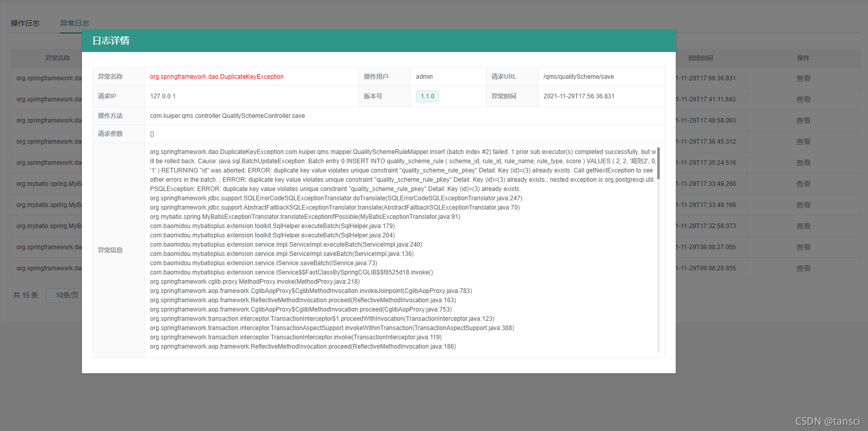Click the 1.1.0 version tag
The height and width of the screenshot is (431, 868).
tap(427, 96)
